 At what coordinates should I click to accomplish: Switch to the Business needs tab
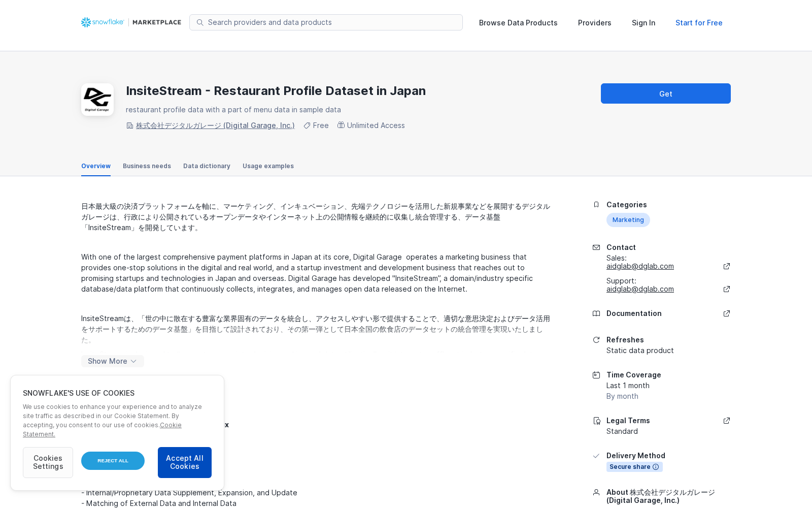point(147,166)
